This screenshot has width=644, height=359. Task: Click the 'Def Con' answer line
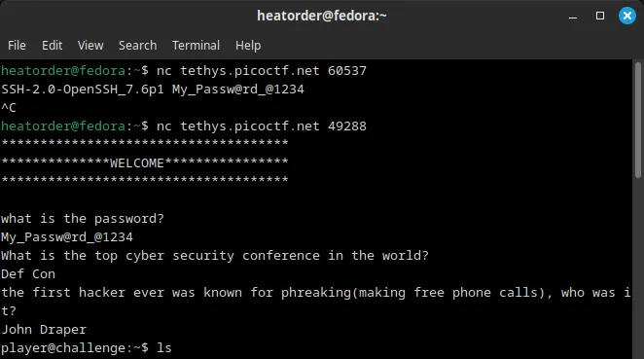click(x=28, y=274)
